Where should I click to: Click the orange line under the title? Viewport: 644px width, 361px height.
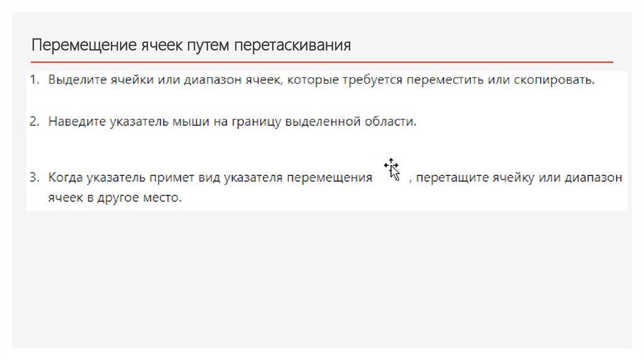coord(321,62)
